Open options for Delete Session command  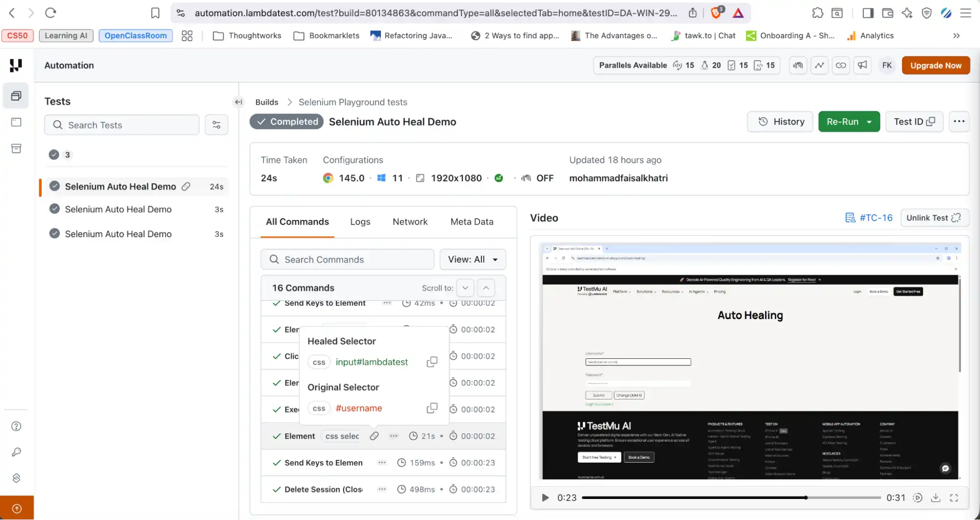pyautogui.click(x=382, y=490)
